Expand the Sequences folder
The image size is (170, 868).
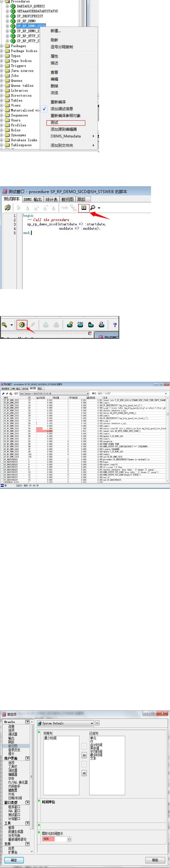click(x=2, y=115)
